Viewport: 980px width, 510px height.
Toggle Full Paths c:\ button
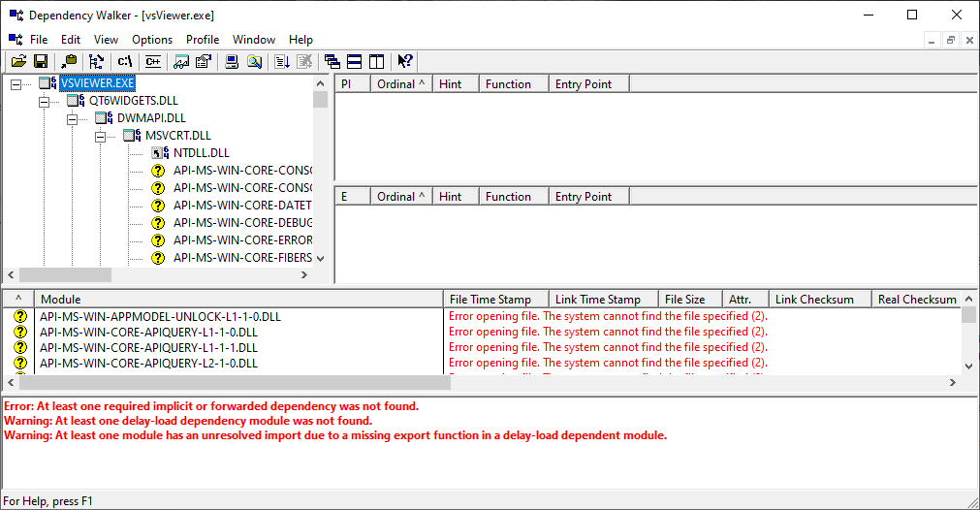(x=125, y=62)
